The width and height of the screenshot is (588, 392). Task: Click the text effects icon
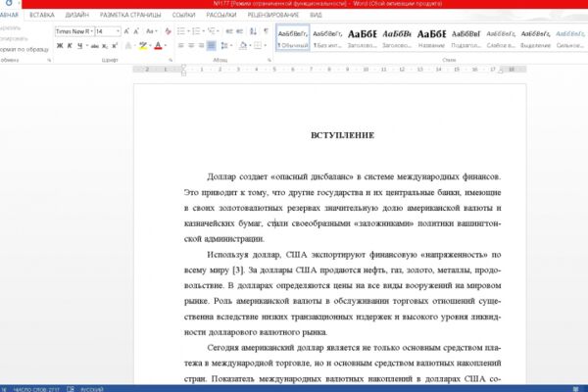[x=127, y=45]
